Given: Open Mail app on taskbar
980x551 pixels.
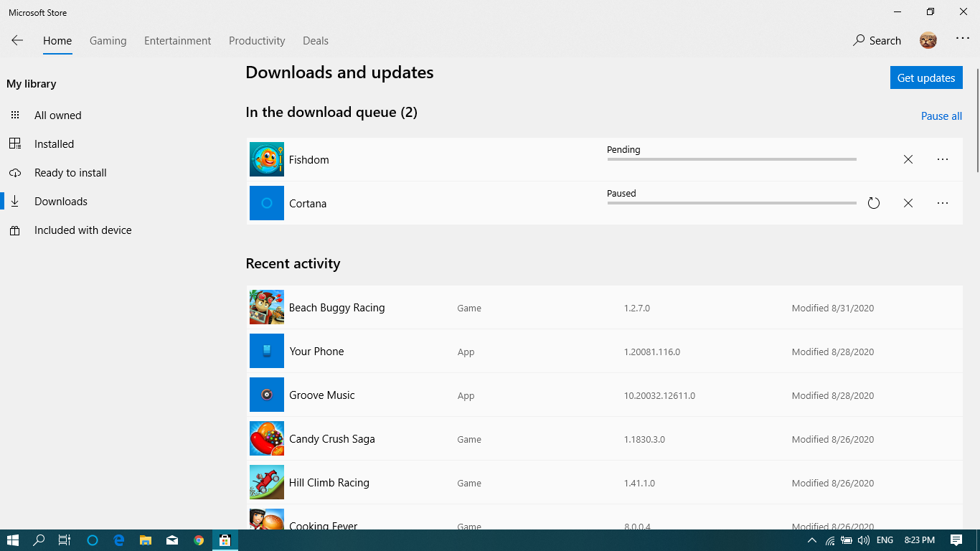Looking at the screenshot, I should coord(172,540).
